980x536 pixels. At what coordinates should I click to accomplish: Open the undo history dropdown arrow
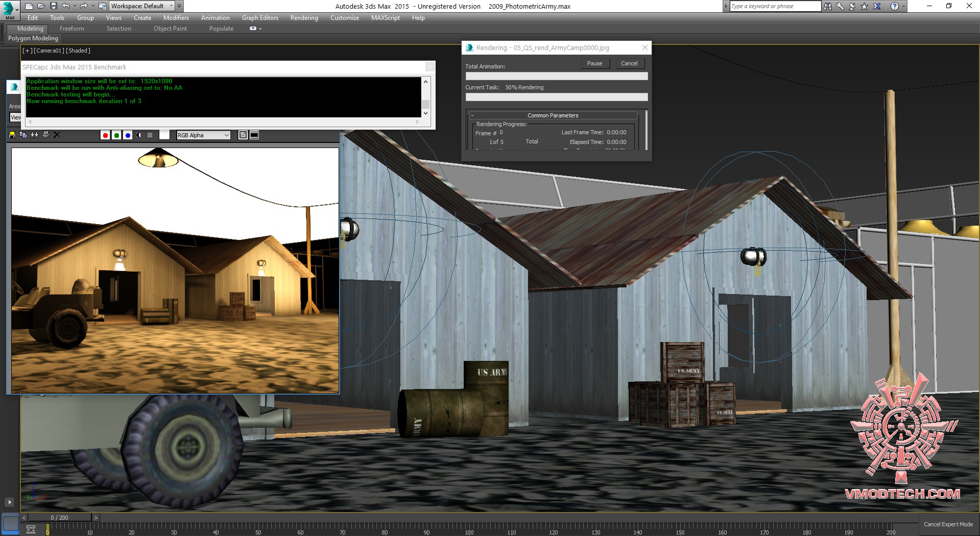(75, 6)
